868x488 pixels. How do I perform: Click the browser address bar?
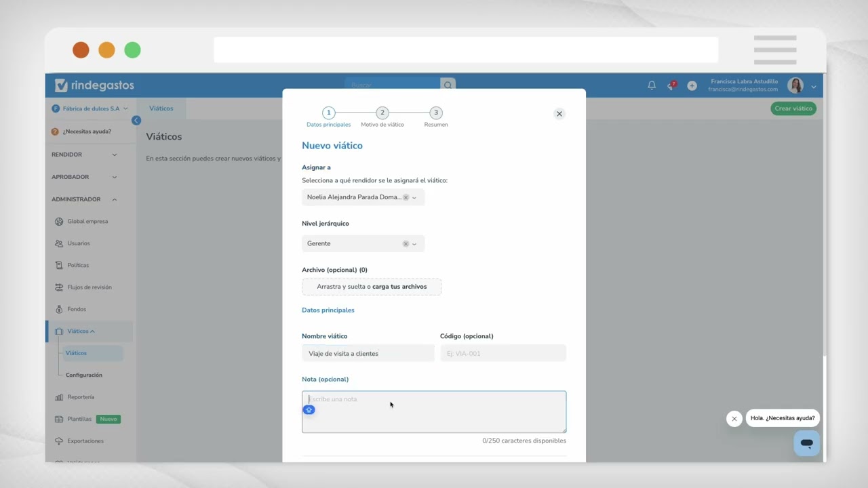pyautogui.click(x=466, y=49)
